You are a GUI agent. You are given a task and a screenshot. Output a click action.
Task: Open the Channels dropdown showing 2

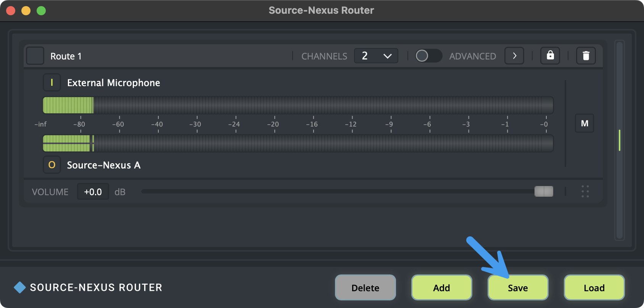pyautogui.click(x=376, y=56)
